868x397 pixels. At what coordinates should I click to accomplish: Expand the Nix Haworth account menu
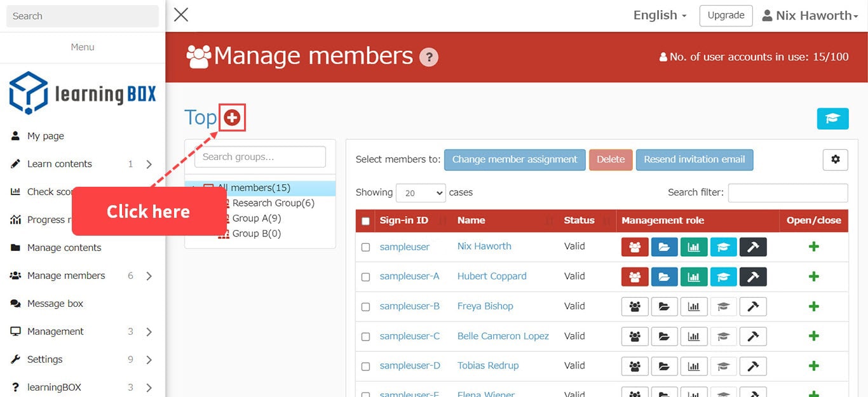(810, 16)
